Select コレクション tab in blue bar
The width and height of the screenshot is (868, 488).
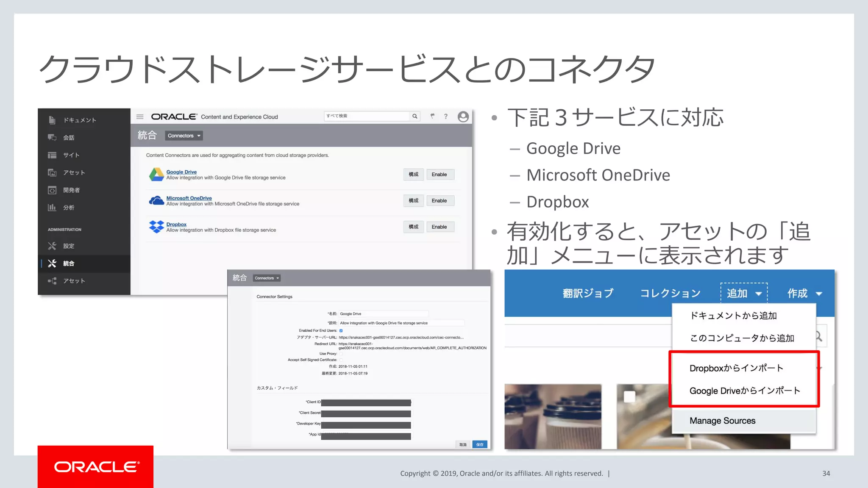670,293
